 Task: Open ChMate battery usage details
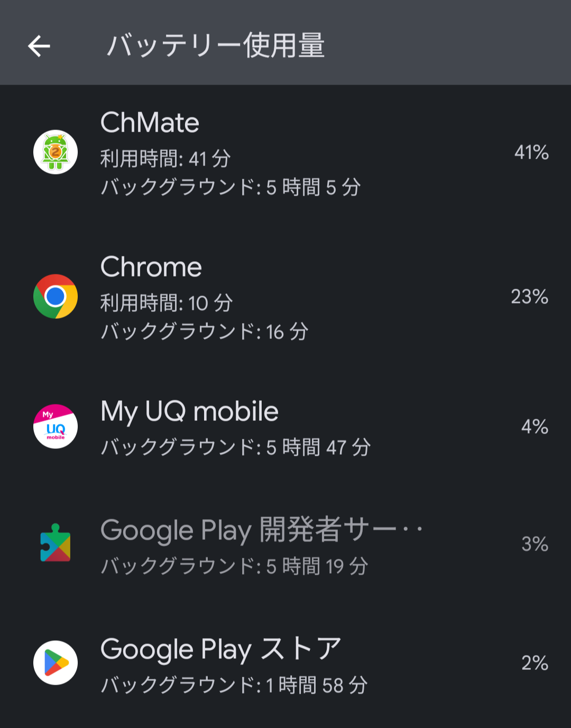tap(150, 123)
